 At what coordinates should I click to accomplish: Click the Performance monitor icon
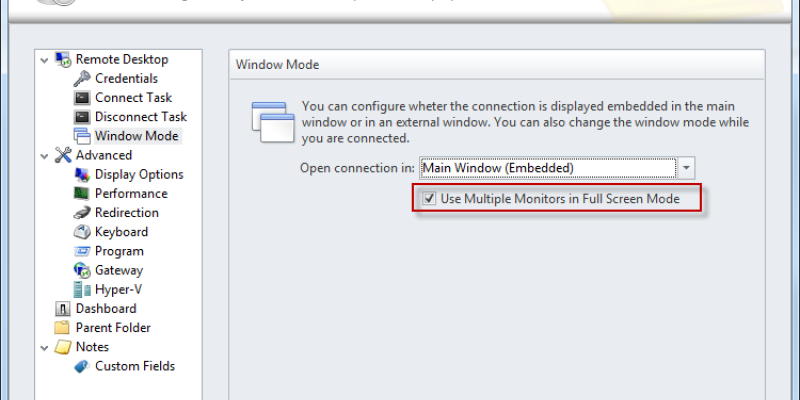click(x=82, y=194)
